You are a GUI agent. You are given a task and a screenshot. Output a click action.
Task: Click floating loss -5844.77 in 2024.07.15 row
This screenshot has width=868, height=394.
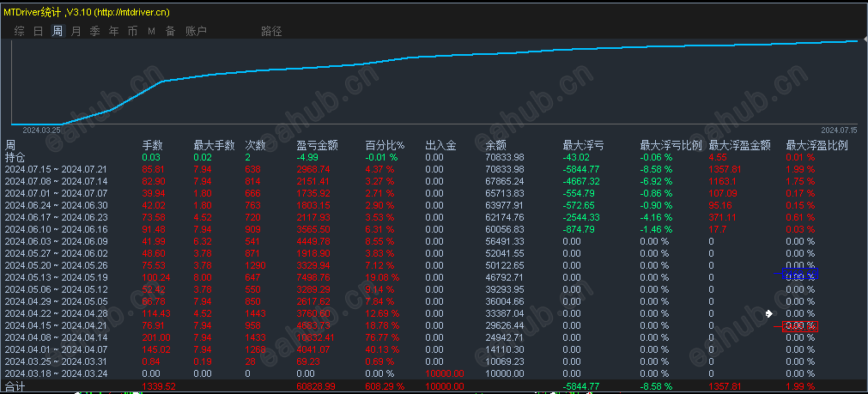(x=581, y=169)
